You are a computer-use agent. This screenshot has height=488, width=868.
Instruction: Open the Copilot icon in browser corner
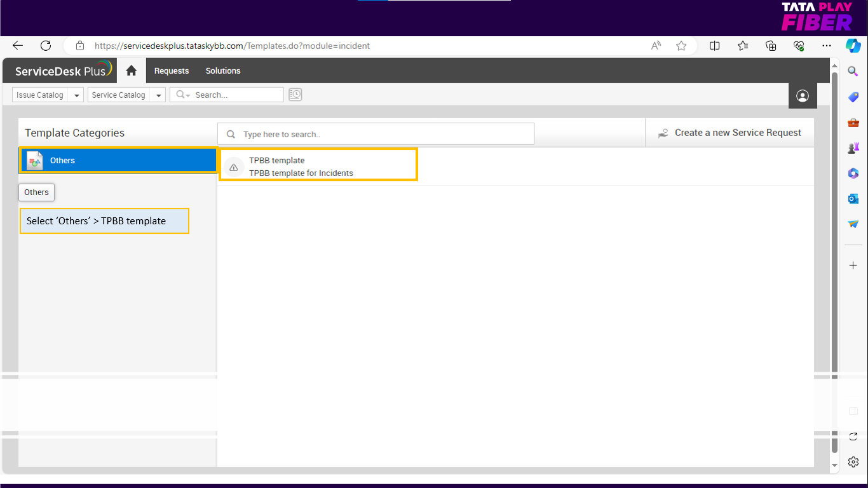853,46
